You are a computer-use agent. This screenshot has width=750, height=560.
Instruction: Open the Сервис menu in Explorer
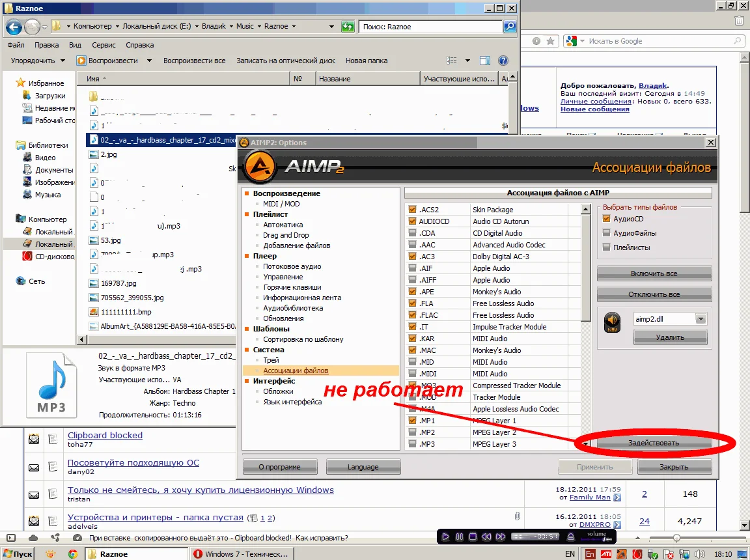pos(104,45)
